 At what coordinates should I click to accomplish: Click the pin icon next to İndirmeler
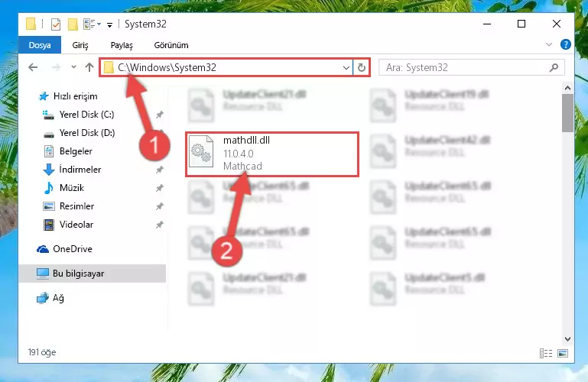tap(160, 170)
